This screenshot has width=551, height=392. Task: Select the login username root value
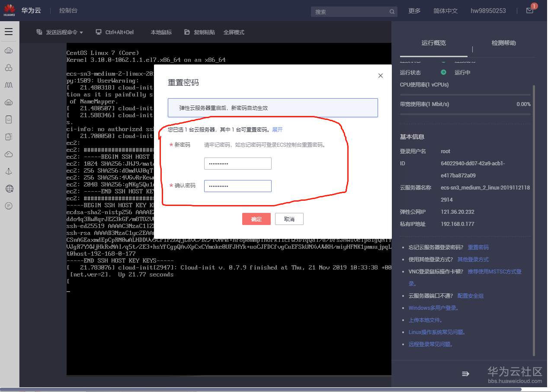coord(445,151)
